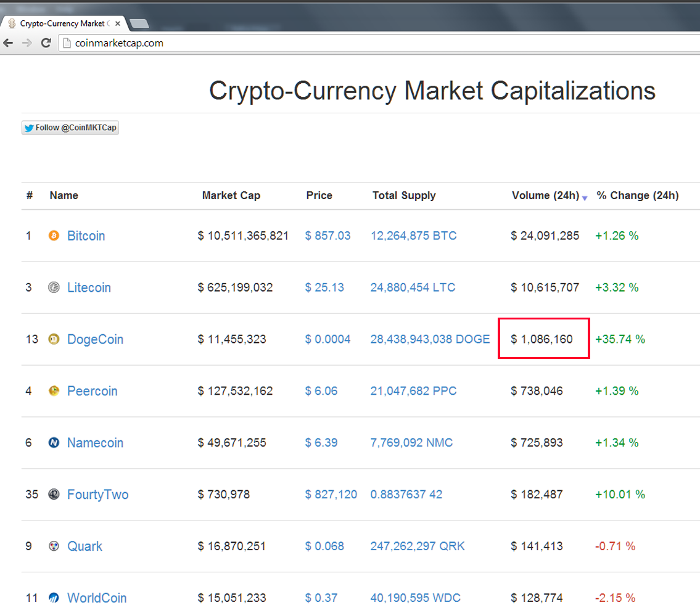Close the Crypto-Currency Market tab
This screenshot has width=700, height=605.
click(x=117, y=23)
